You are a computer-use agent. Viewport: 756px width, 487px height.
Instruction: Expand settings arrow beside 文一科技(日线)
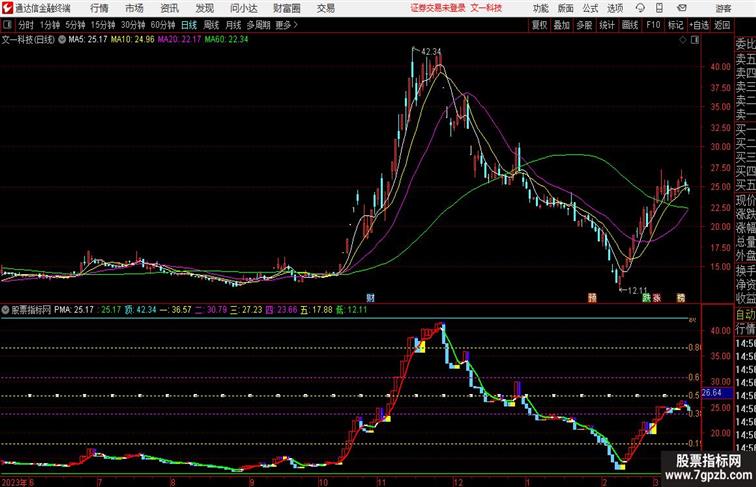pyautogui.click(x=62, y=40)
